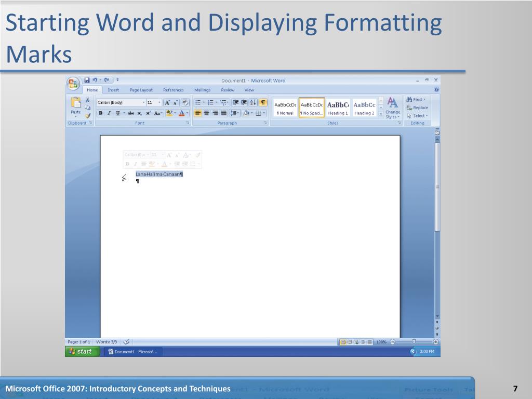Toggle numbered list formatting
The height and width of the screenshot is (399, 532).
[x=210, y=102]
